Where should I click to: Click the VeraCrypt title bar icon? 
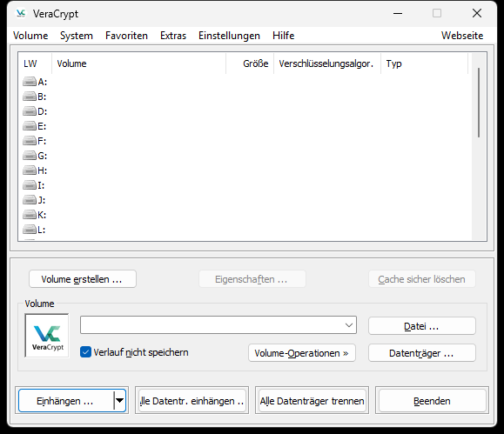[x=21, y=14]
